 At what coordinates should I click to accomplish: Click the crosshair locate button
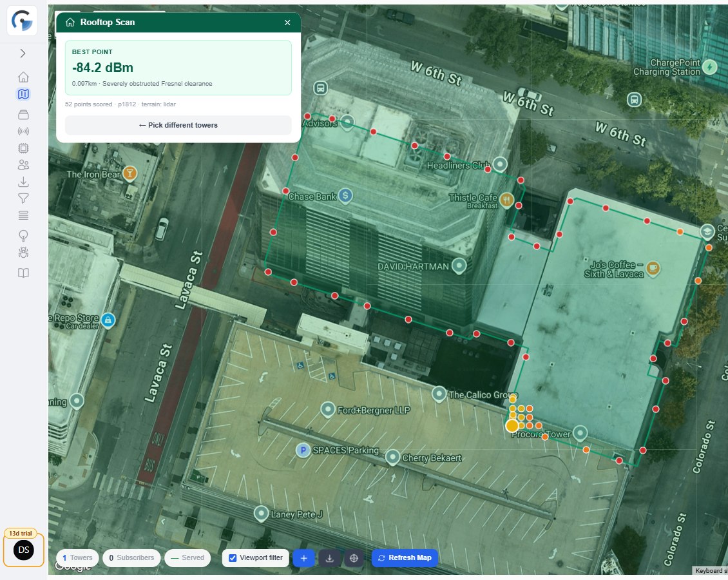pyautogui.click(x=354, y=558)
